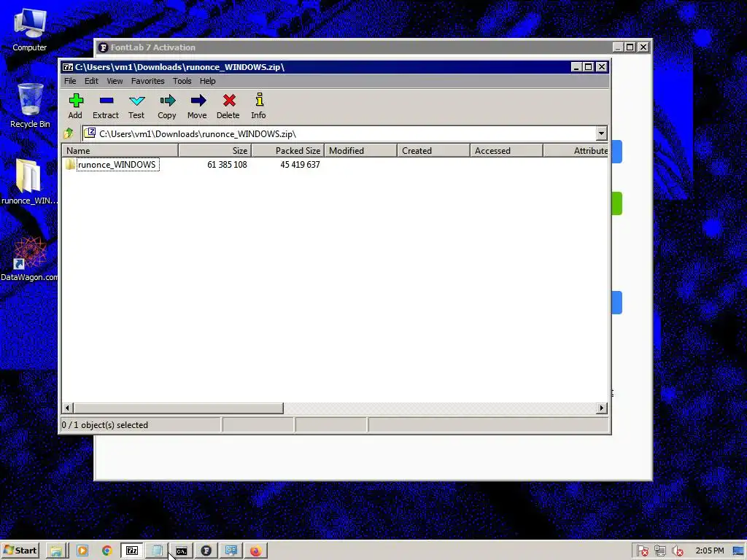Go up one folder level arrow
The image size is (747, 560).
[69, 133]
